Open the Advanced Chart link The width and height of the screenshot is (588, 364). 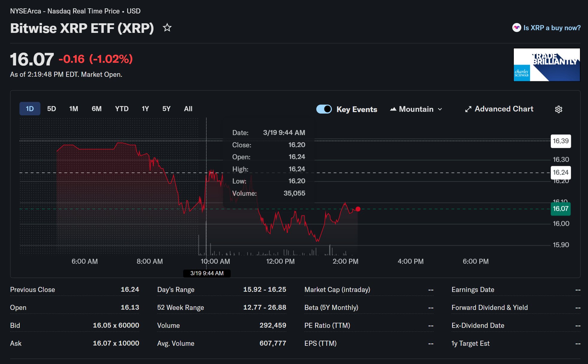504,109
